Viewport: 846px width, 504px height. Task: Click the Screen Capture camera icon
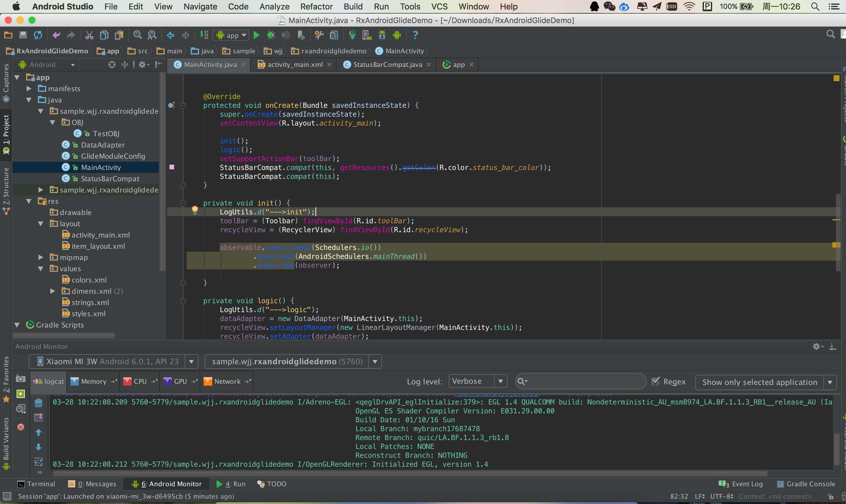tap(21, 379)
